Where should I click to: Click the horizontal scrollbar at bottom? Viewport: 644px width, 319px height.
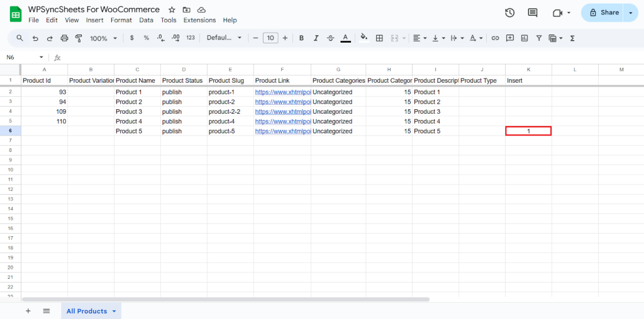226,300
